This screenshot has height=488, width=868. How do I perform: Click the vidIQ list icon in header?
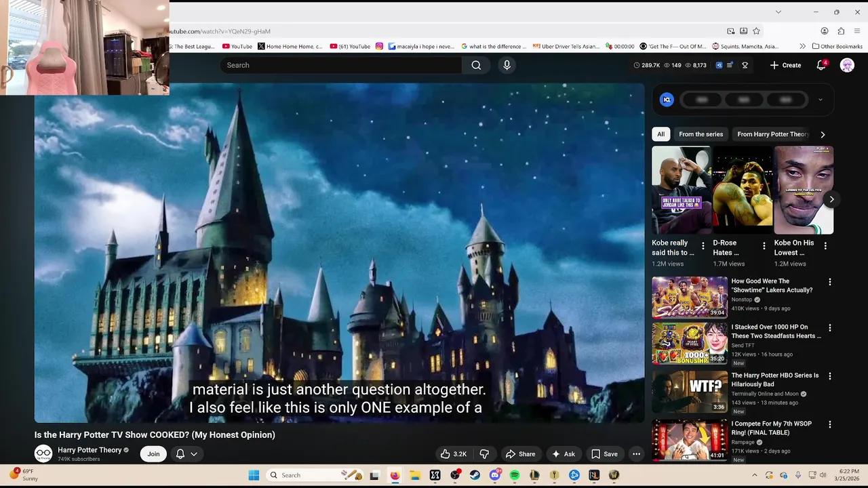pos(730,65)
